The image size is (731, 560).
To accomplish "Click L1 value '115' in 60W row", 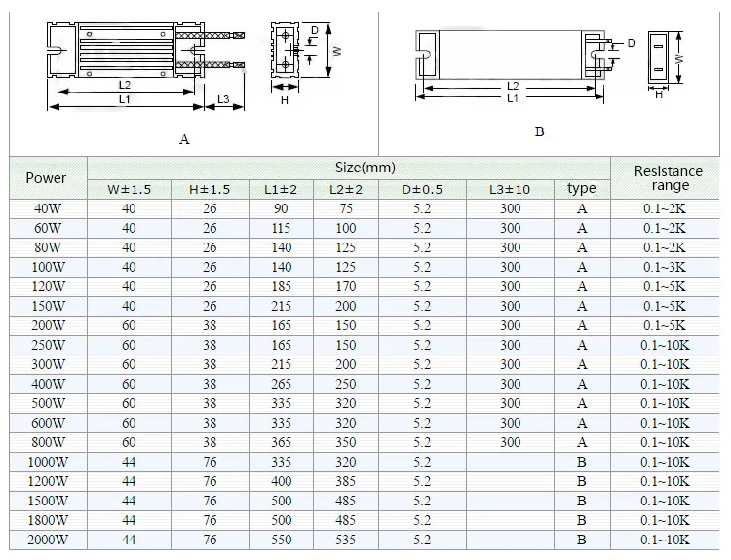I will (281, 228).
